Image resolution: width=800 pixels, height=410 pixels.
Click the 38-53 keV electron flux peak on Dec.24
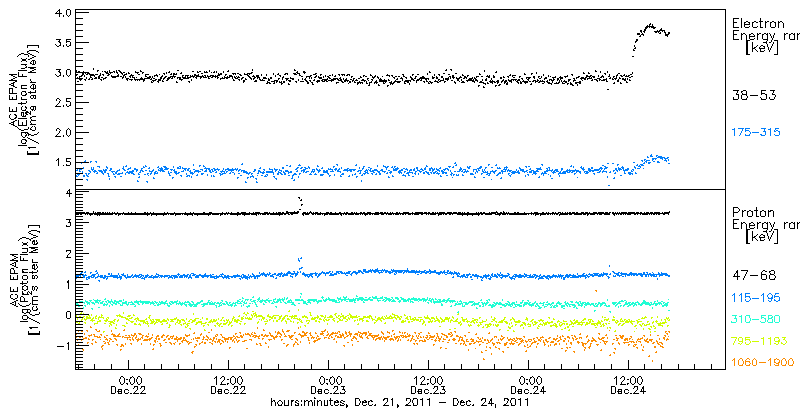click(x=650, y=25)
